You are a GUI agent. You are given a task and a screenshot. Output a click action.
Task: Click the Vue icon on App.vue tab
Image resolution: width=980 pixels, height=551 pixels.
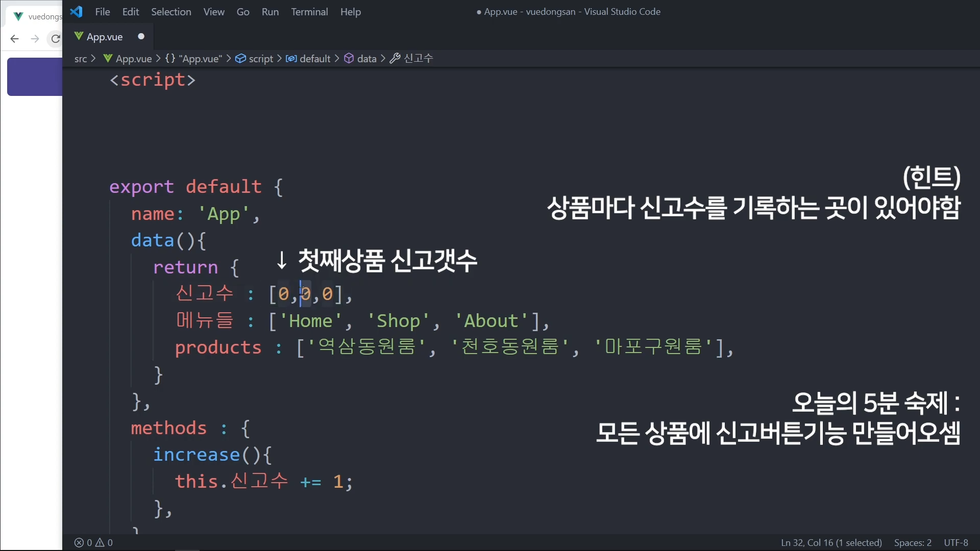[79, 36]
